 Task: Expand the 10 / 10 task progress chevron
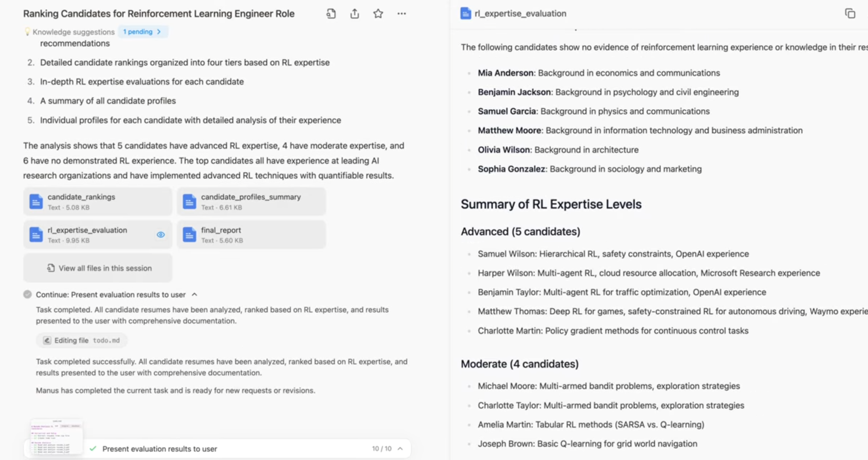point(400,449)
